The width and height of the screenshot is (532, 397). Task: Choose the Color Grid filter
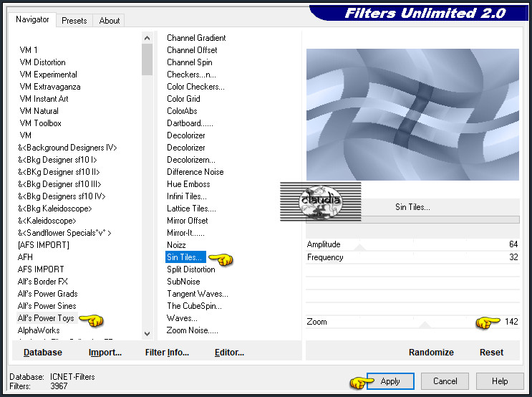tap(183, 99)
